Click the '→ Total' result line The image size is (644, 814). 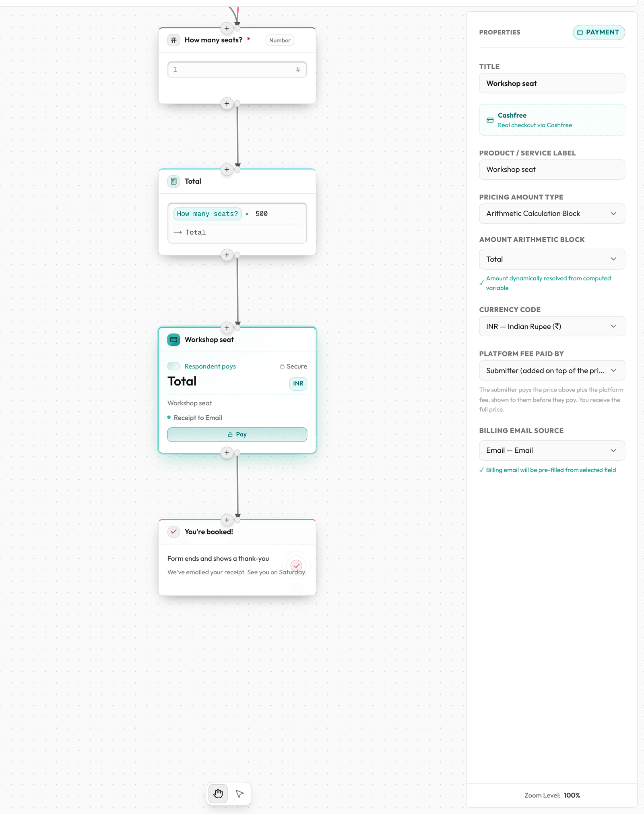[190, 232]
